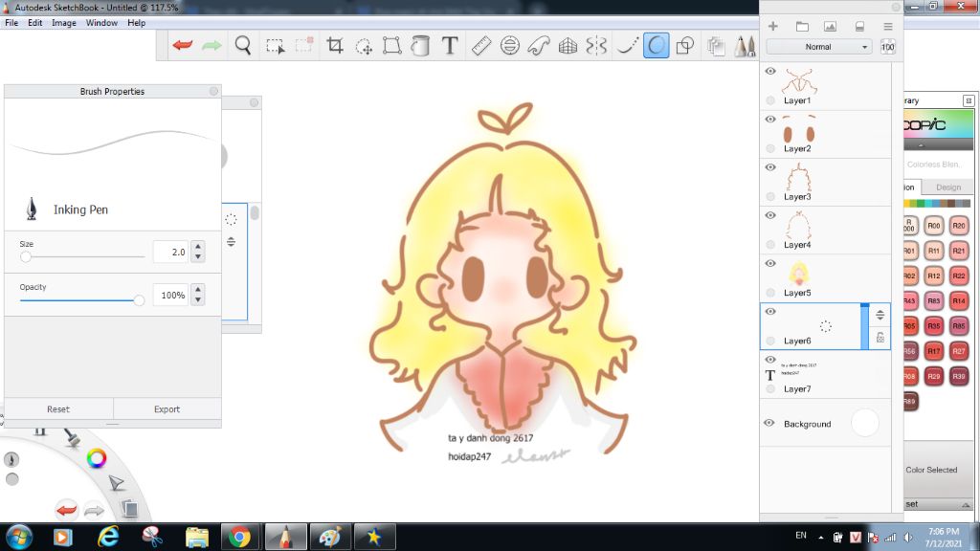Activate the Perspective Guides tool
Image resolution: width=980 pixels, height=551 pixels.
[568, 45]
